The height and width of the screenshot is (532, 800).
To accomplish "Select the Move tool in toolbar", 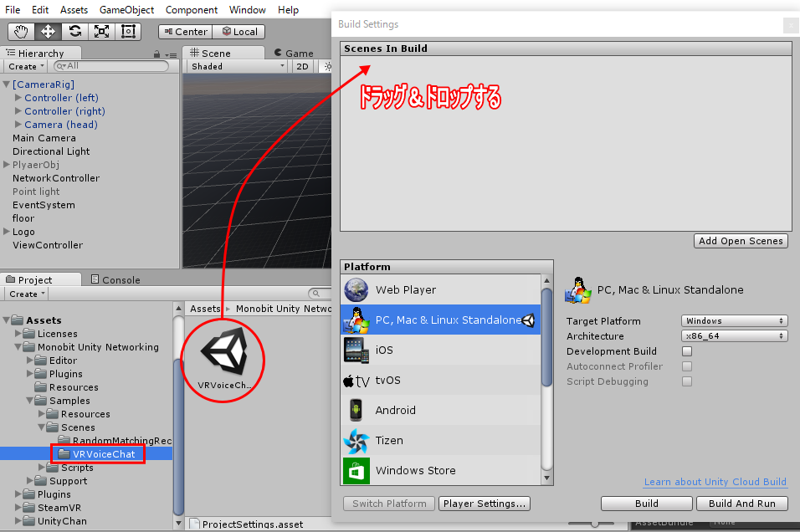I will [x=48, y=32].
